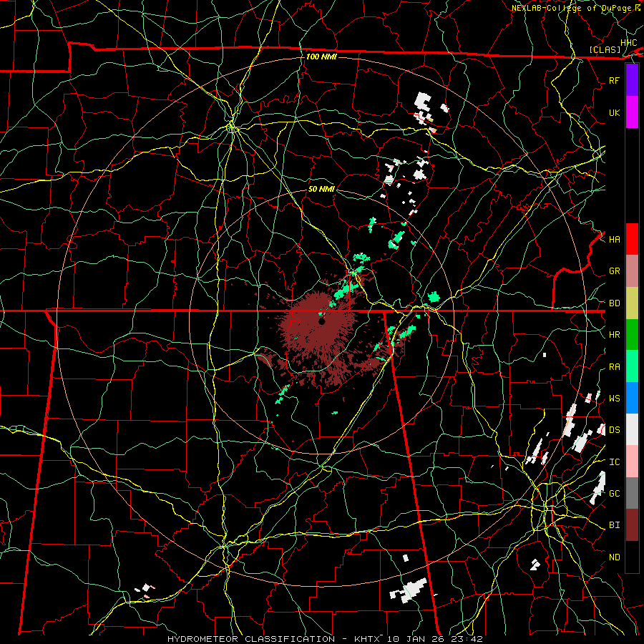Click the black radar site dot at the center

click(321, 321)
